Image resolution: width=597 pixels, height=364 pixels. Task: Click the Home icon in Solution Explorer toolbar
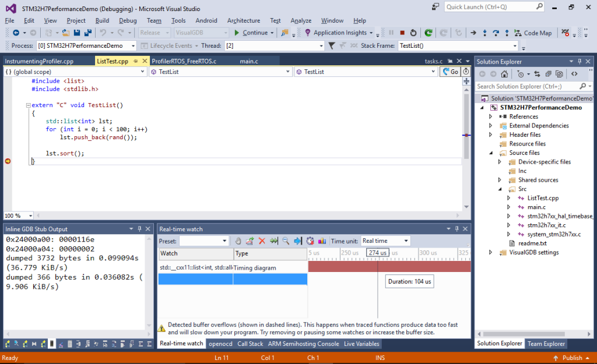coord(504,74)
